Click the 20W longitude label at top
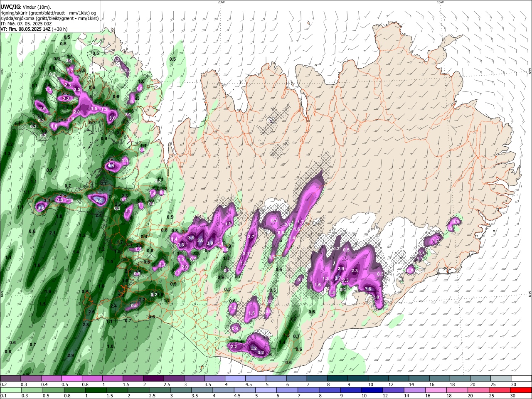Viewport: 532px width, 399px height. pos(221,2)
